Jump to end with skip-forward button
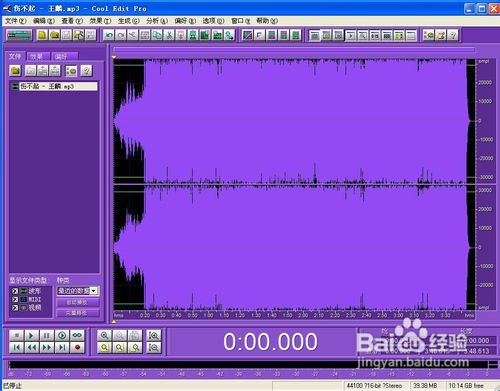Viewport: 500px width, 391px height. click(62, 348)
